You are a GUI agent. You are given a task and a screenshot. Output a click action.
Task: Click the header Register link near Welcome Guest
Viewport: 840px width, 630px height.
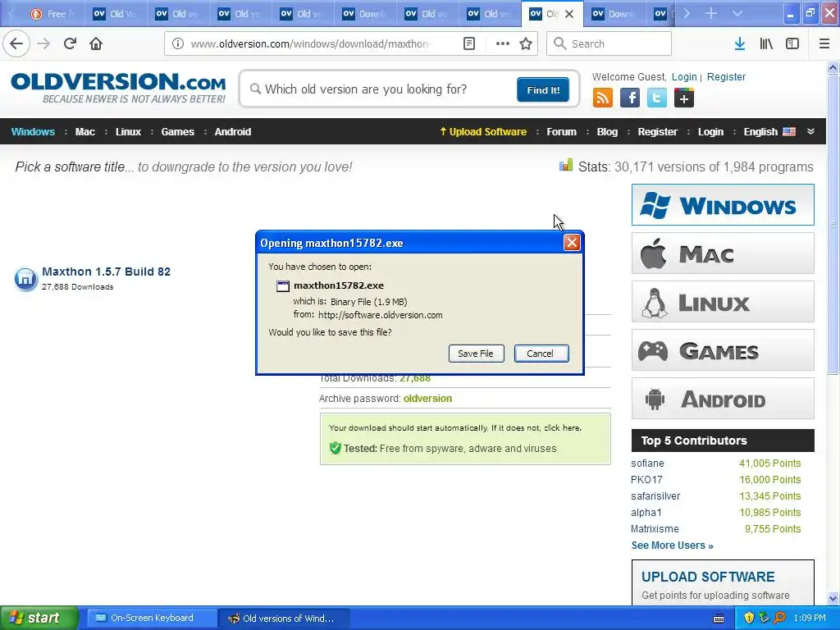pos(726,76)
